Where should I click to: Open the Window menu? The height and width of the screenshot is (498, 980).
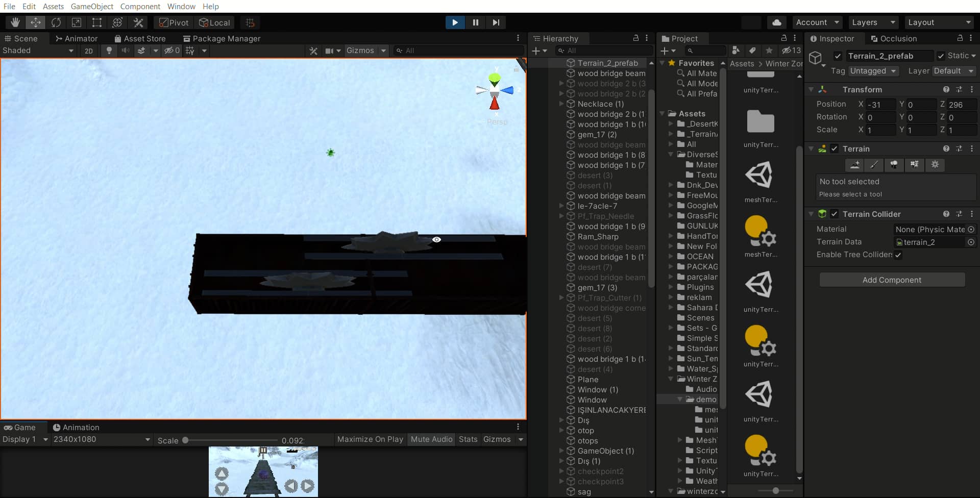click(x=181, y=6)
